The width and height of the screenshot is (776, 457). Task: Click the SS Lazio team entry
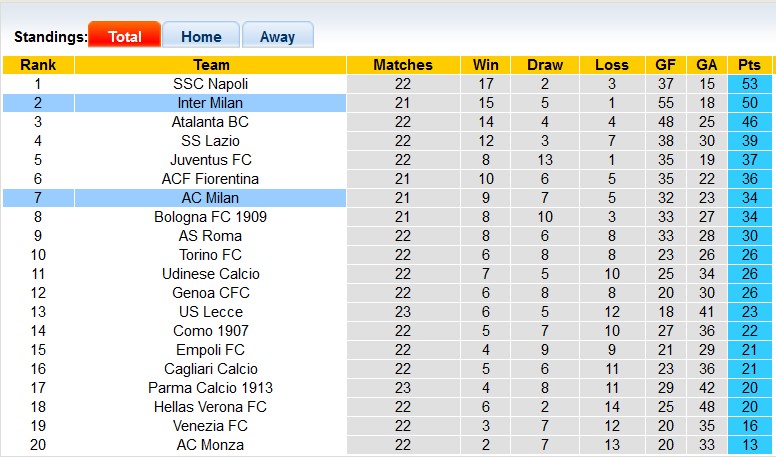tap(210, 141)
